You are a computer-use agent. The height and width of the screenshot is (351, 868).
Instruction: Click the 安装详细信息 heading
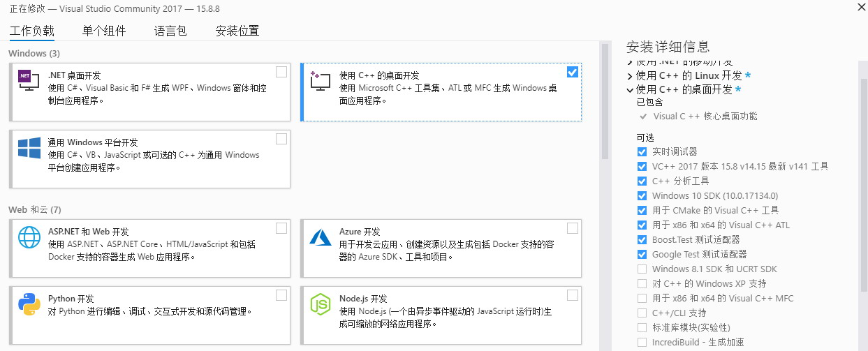point(668,47)
